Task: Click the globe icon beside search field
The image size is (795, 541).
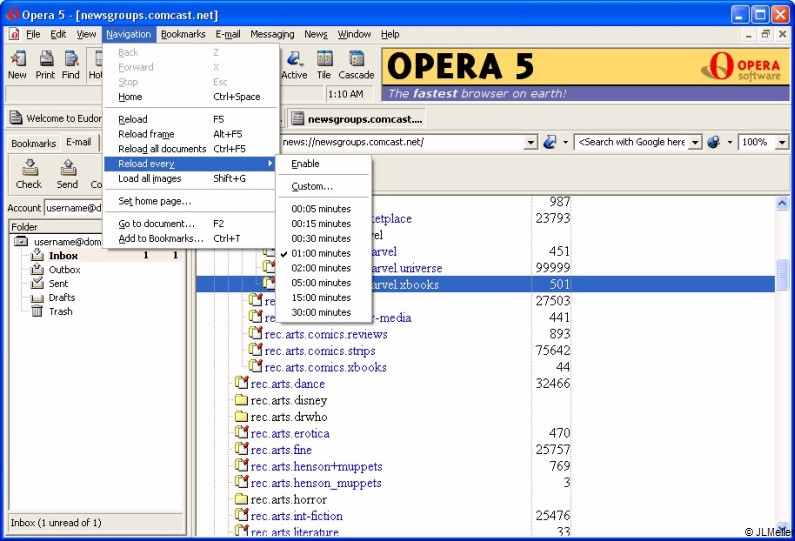Action: point(713,142)
